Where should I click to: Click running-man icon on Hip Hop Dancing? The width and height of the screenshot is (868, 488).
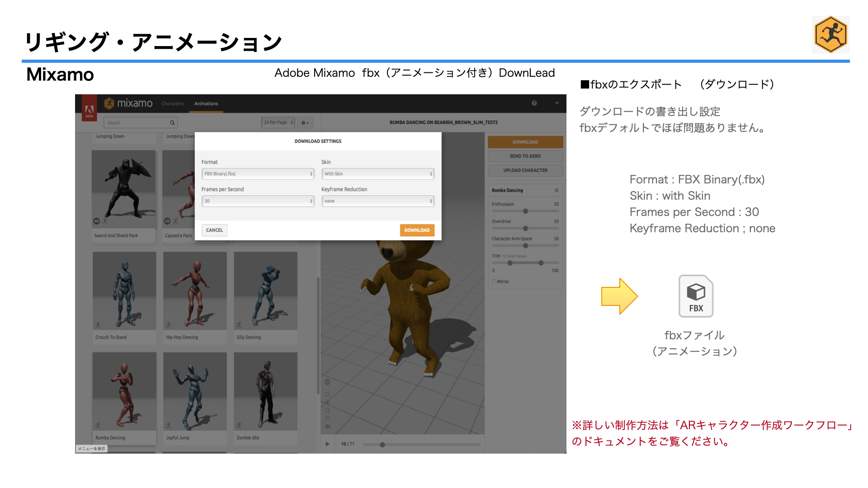(x=169, y=325)
